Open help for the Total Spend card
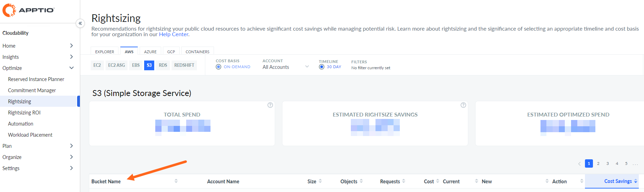Viewport: 644px width, 192px height. click(x=270, y=105)
